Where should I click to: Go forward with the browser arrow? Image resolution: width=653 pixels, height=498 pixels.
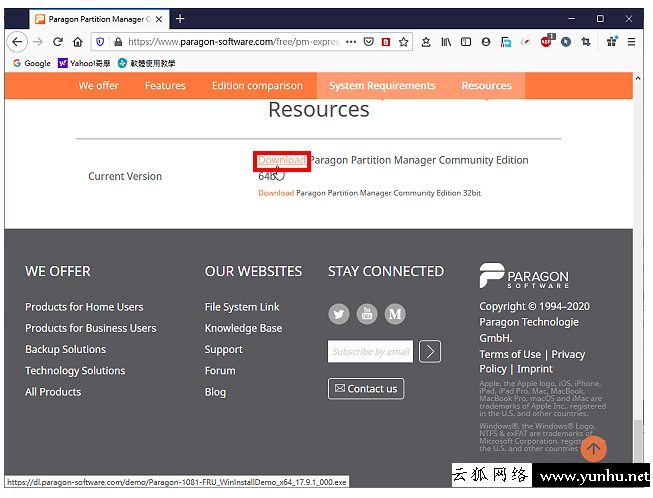pyautogui.click(x=38, y=42)
